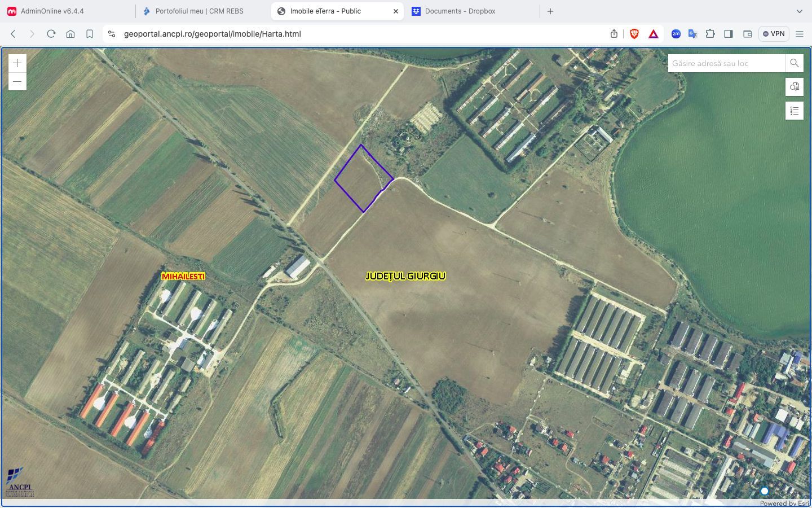Viewport: 812px width, 508px height.
Task: Open the extensions puzzle-piece dropdown
Action: point(710,34)
